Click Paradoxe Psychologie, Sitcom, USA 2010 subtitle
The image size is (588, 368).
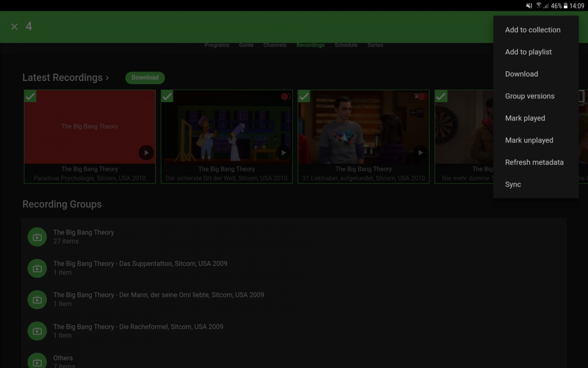(x=90, y=178)
